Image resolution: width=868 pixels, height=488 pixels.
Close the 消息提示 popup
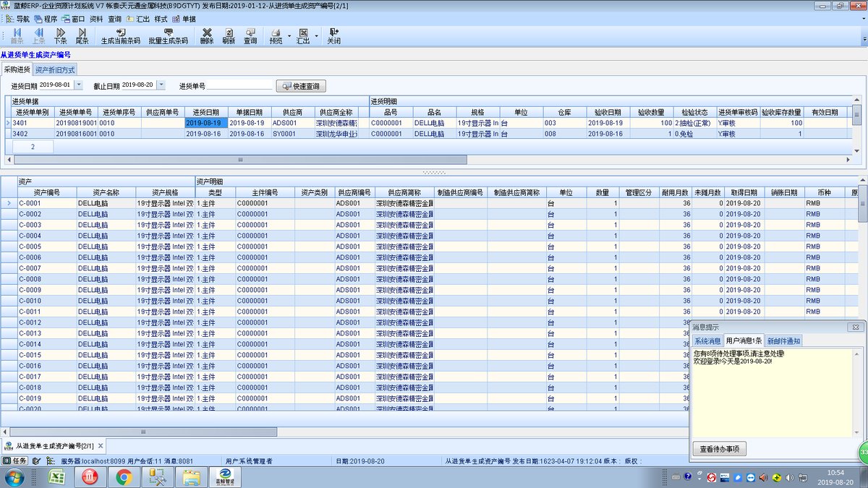[855, 327]
